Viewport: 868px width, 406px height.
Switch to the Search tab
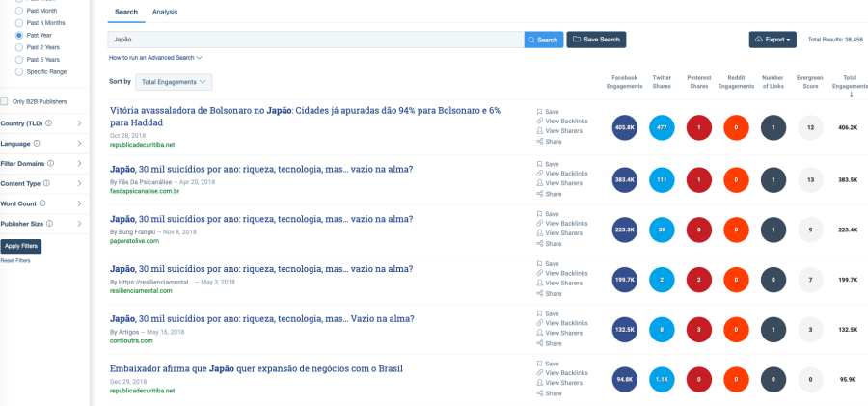coord(126,12)
